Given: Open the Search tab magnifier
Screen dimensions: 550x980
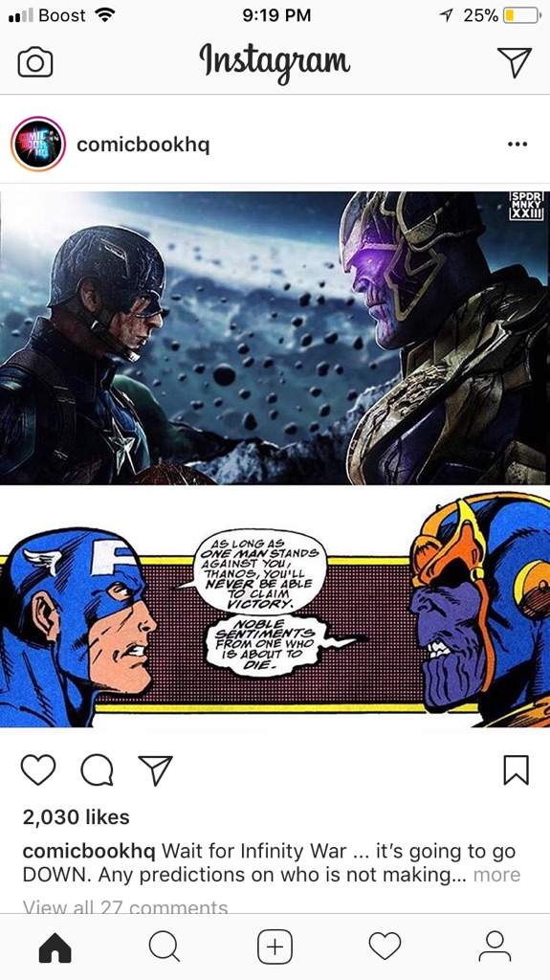Looking at the screenshot, I should coord(165,947).
